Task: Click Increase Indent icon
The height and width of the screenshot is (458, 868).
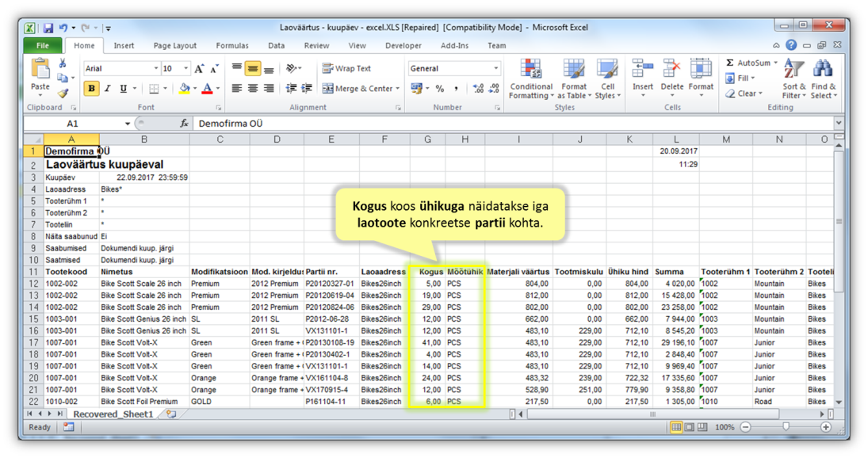Action: click(306, 89)
